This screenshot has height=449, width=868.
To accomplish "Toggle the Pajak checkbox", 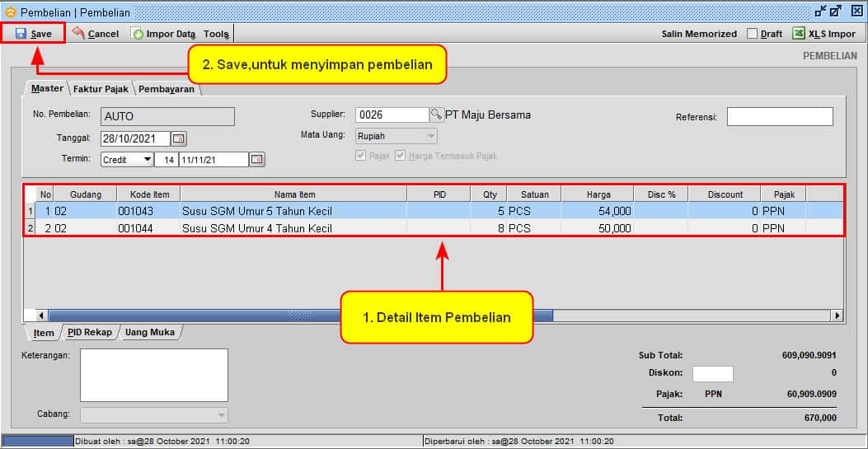I will tap(360, 156).
